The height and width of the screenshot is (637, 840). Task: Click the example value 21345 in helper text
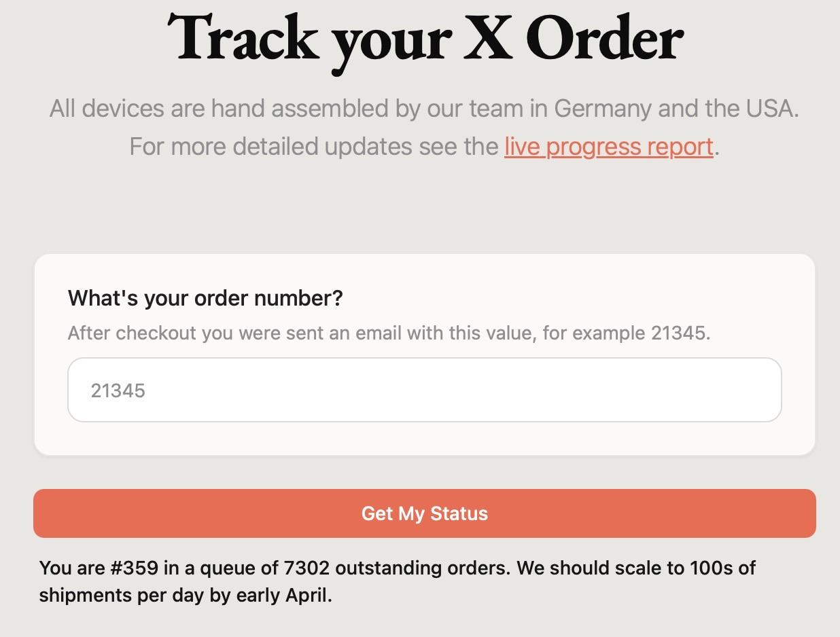coord(677,333)
